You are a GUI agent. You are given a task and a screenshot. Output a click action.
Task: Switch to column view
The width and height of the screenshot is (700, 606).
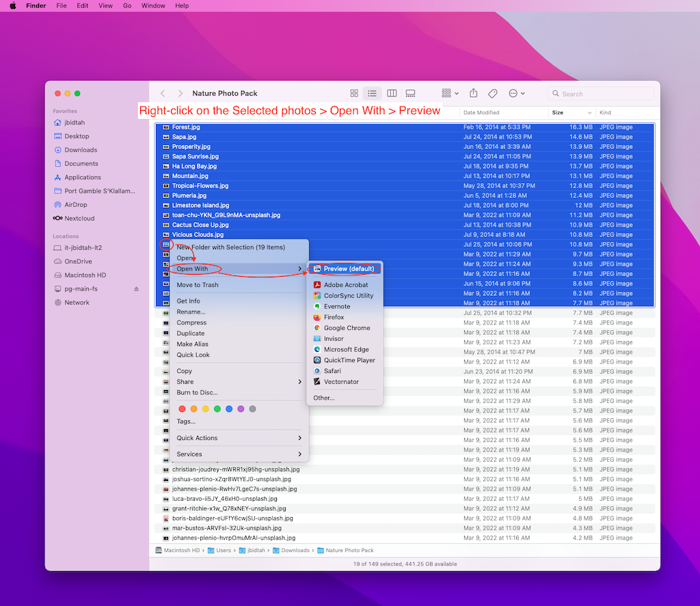(392, 94)
